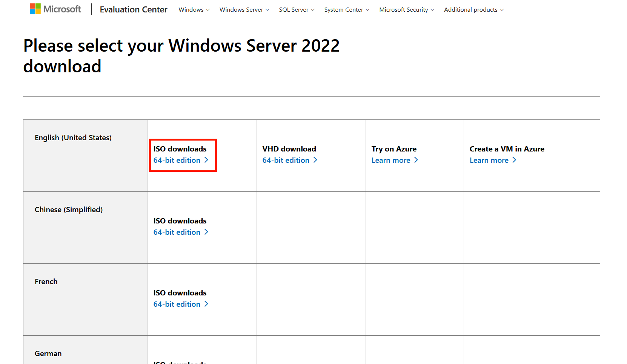The height and width of the screenshot is (364, 627).
Task: Download the VHD 64-bit edition
Action: pos(290,160)
